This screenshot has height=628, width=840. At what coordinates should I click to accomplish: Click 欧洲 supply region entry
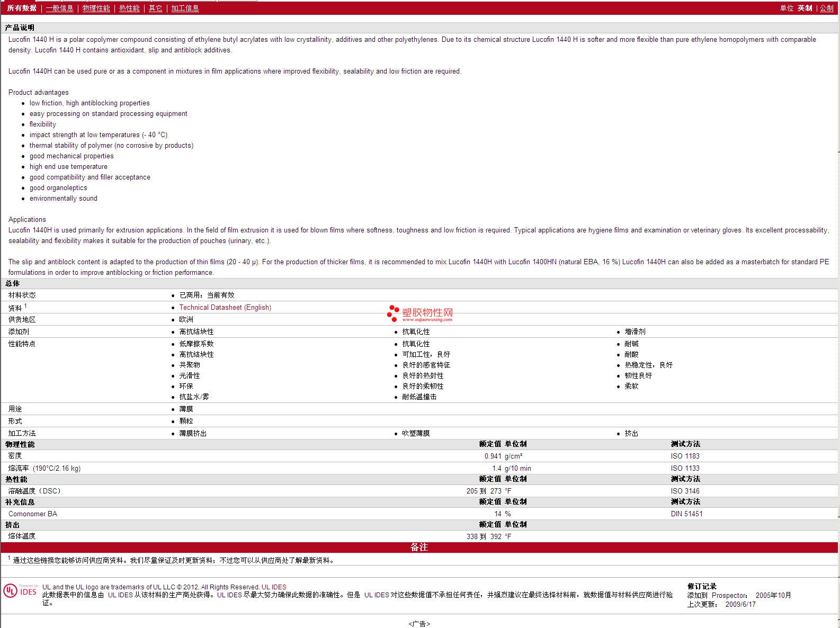pos(186,319)
